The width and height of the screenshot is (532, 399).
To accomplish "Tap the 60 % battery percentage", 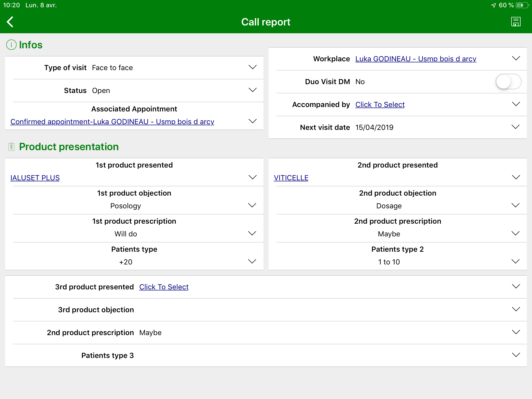I will pos(506,5).
